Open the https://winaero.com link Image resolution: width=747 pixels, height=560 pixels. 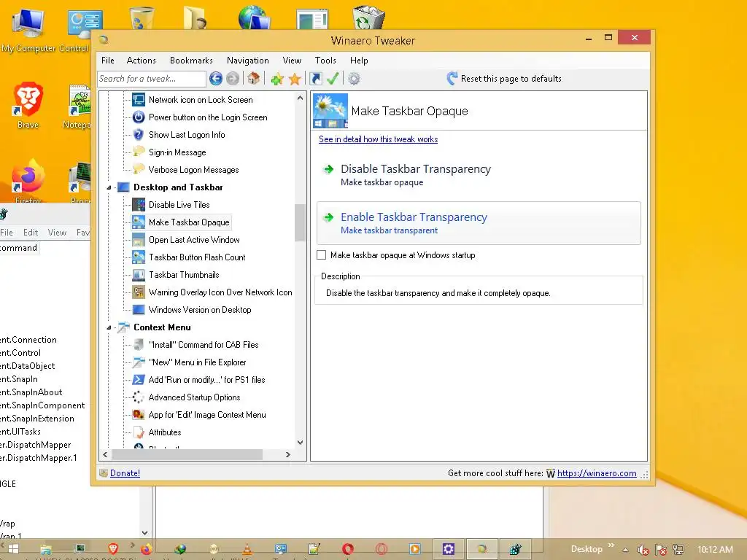[x=597, y=473]
